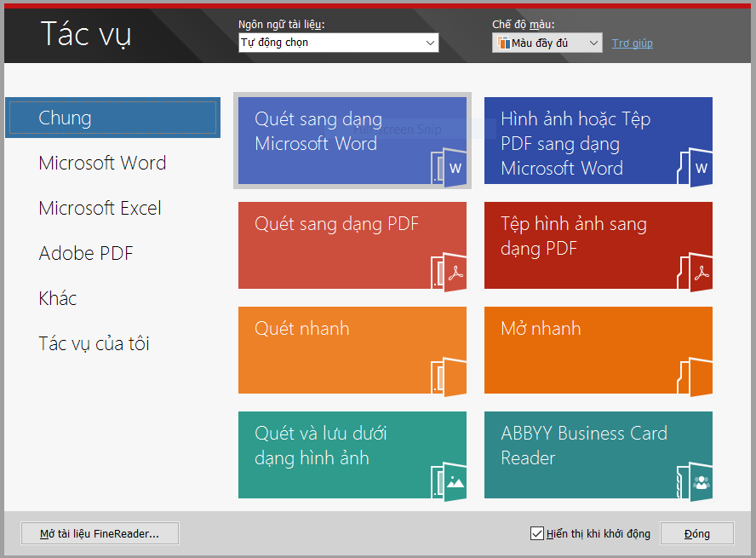Click the Chế độ màu: label
756x558 pixels.
[523, 24]
